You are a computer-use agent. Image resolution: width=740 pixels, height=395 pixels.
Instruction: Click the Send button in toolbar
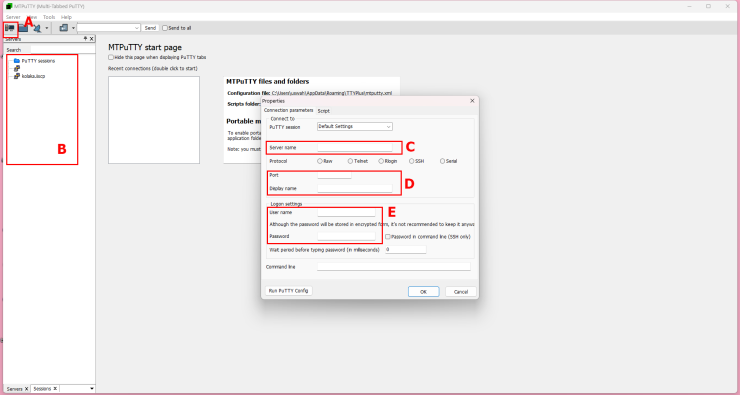click(150, 28)
